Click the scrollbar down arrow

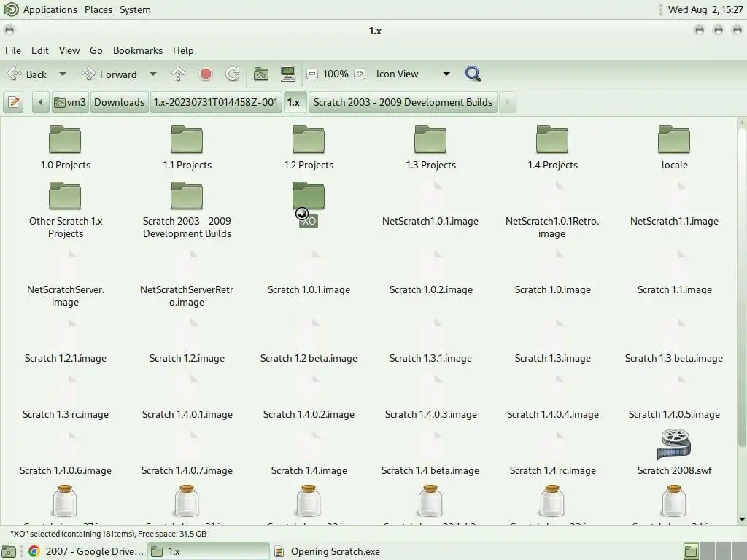[x=742, y=519]
